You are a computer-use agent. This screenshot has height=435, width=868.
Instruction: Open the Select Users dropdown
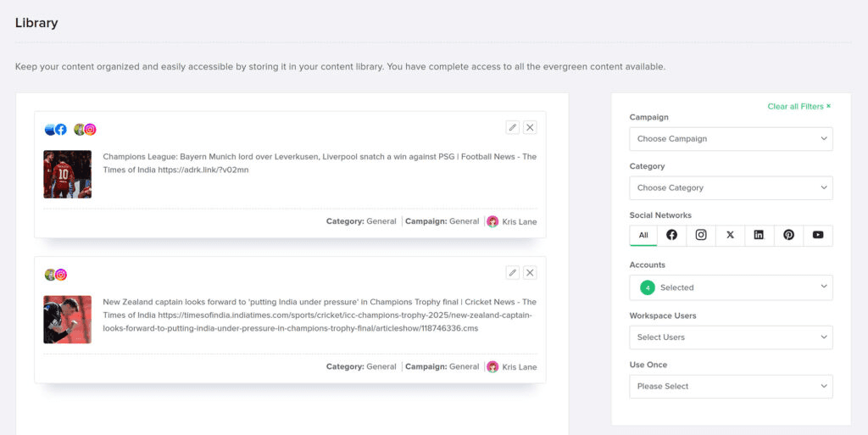pos(731,337)
